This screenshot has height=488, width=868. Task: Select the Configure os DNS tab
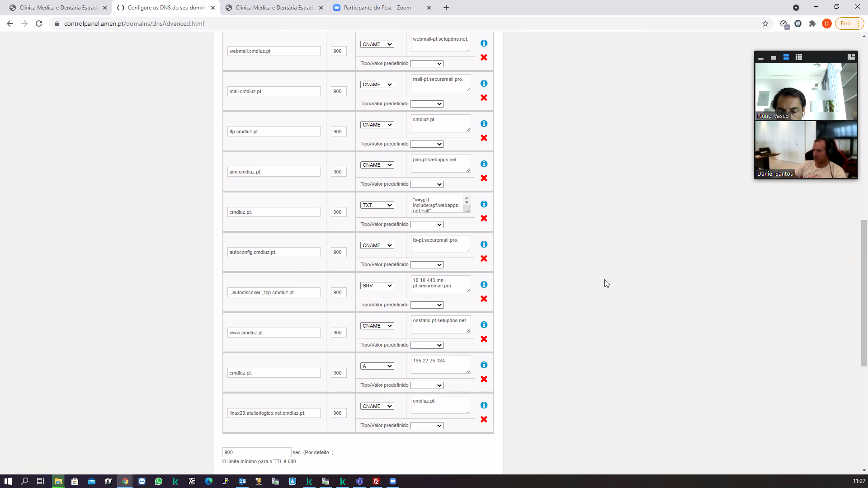165,8
